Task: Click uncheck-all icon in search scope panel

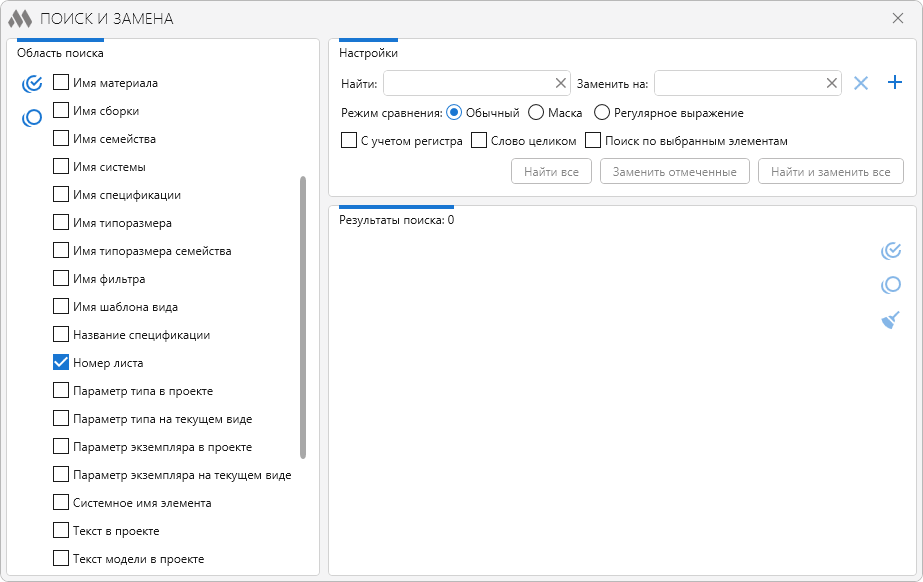Action: pos(32,118)
